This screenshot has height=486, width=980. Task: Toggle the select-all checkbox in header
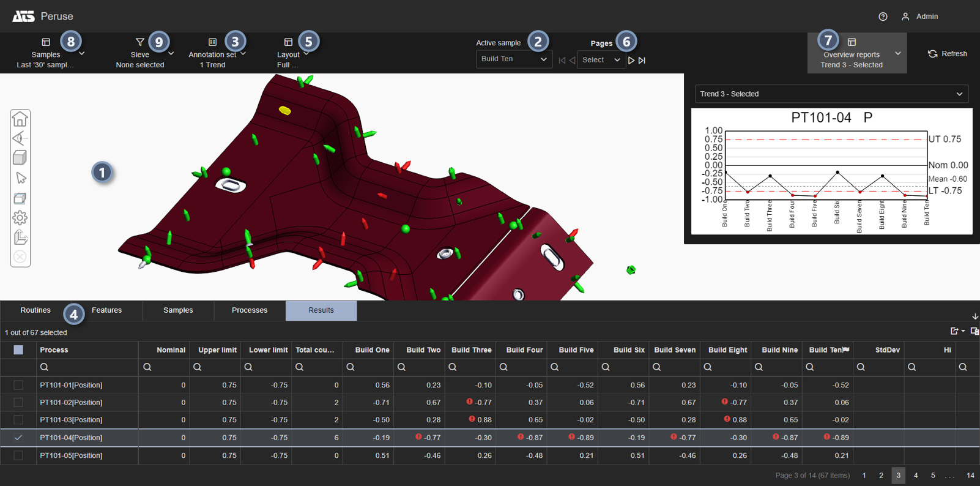tap(18, 350)
